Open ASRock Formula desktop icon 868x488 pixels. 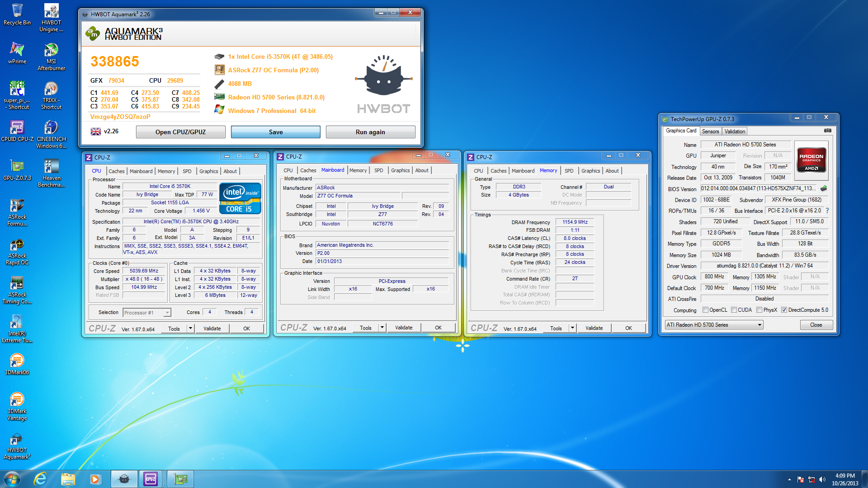17,212
